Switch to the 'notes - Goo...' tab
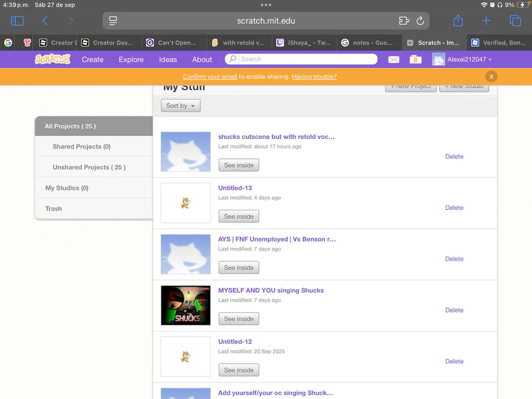 [368, 43]
